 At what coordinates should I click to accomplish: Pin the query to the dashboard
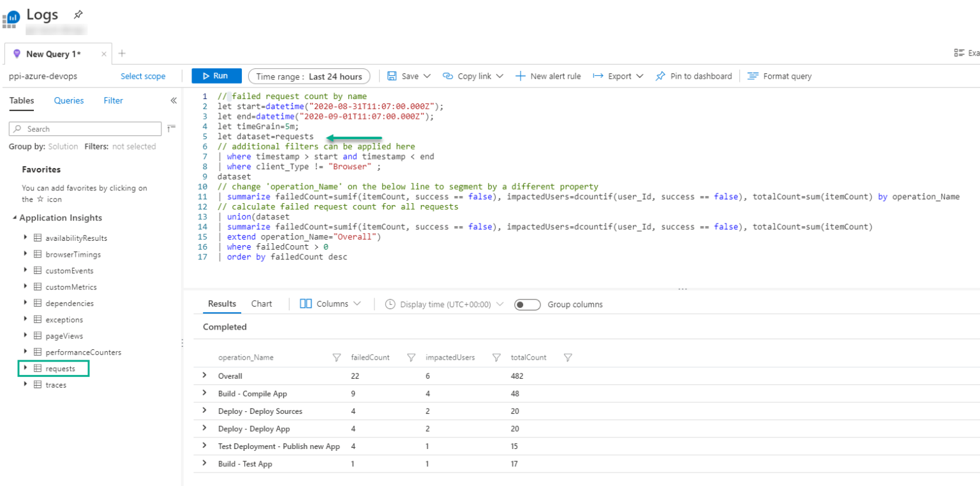coord(694,76)
